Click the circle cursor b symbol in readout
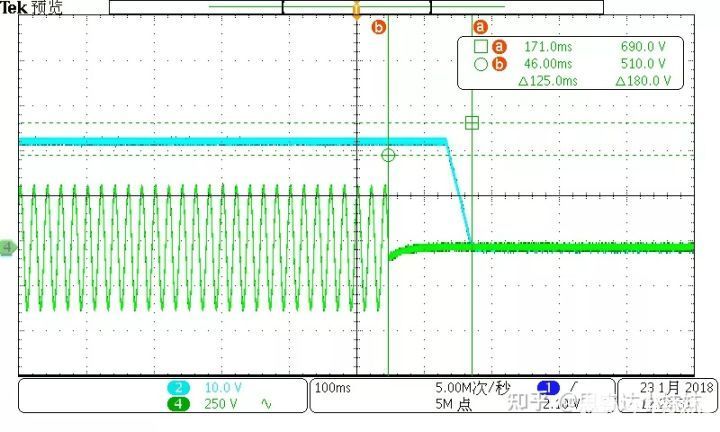 coord(481,64)
